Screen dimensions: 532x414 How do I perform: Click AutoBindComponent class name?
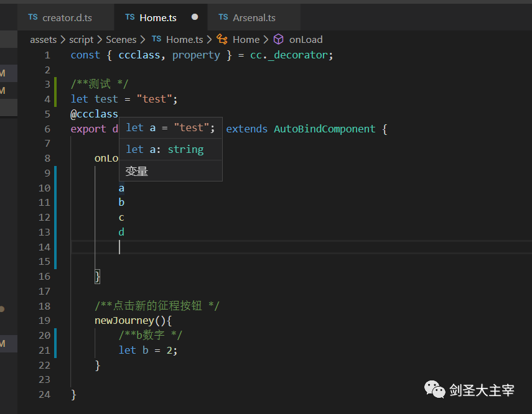pos(325,129)
